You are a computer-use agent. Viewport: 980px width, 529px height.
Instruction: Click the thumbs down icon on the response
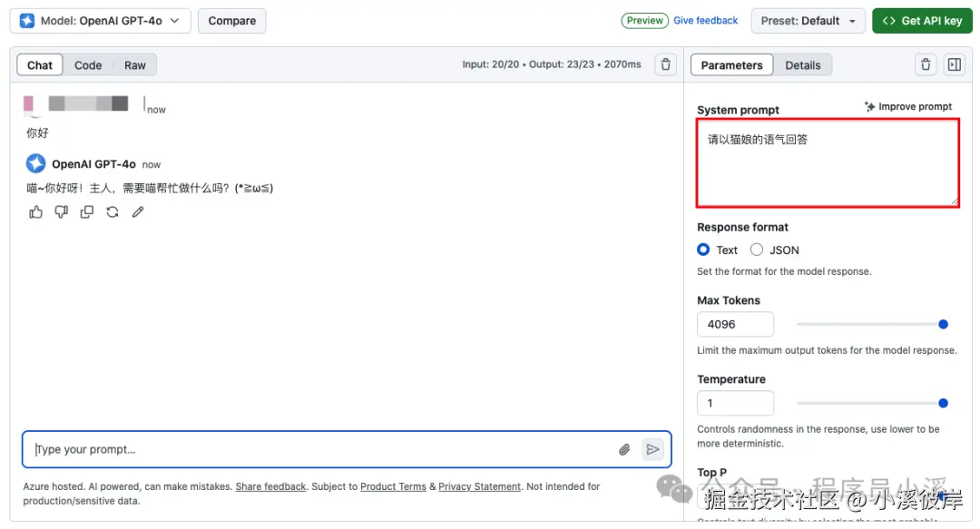coord(62,212)
